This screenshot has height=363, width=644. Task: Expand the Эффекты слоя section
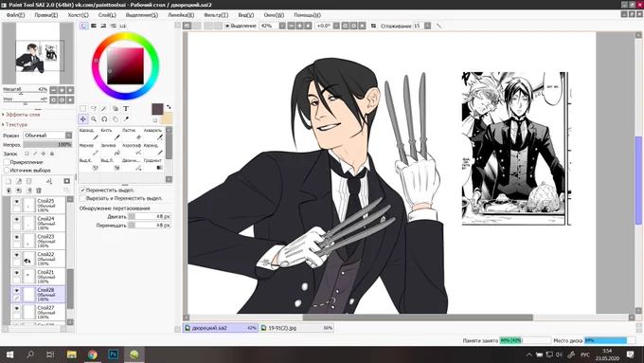(x=22, y=115)
